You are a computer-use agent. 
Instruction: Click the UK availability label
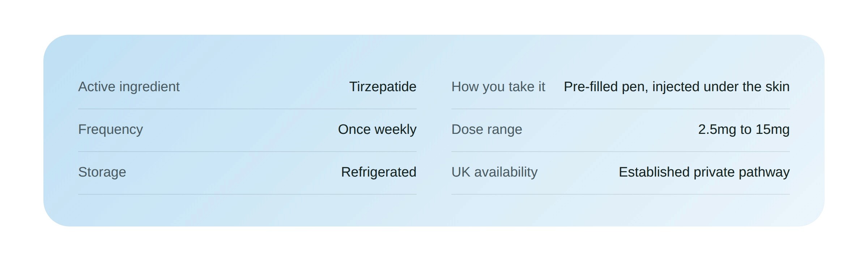[494, 172]
